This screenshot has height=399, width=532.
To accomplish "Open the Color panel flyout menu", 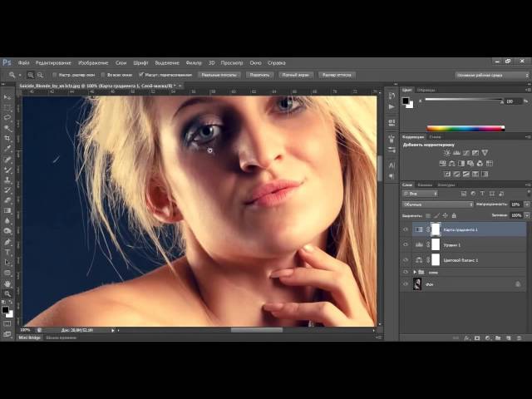I will point(528,90).
